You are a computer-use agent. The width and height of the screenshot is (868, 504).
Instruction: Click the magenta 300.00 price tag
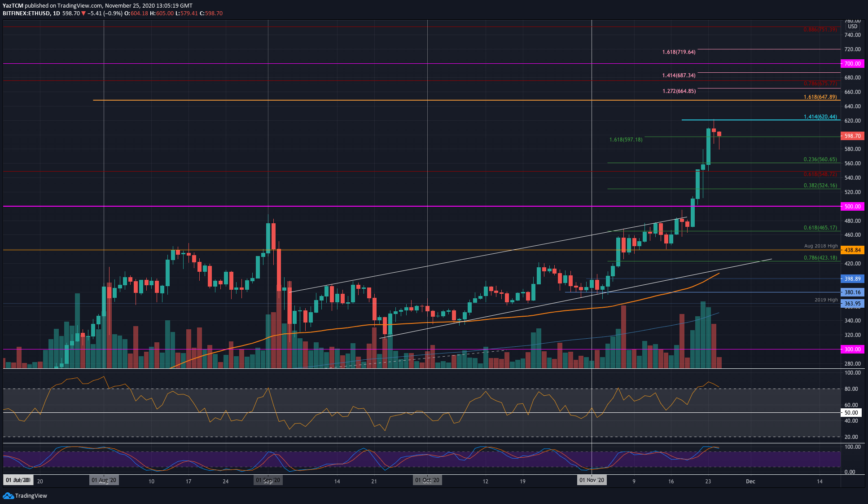tap(852, 349)
